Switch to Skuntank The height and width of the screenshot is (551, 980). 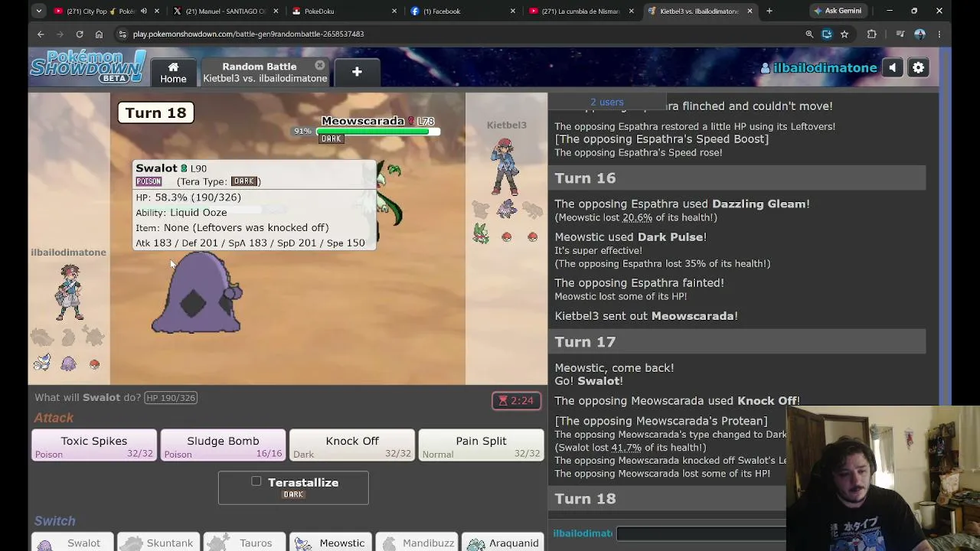158,543
